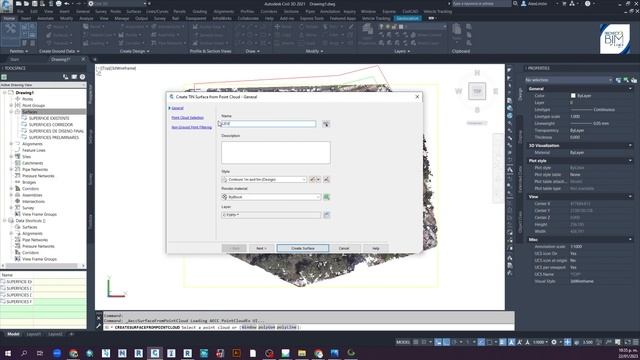Viewport: 640px width, 360px height.
Task: Click the ByLayer color swatch in Properties
Action: click(573, 96)
